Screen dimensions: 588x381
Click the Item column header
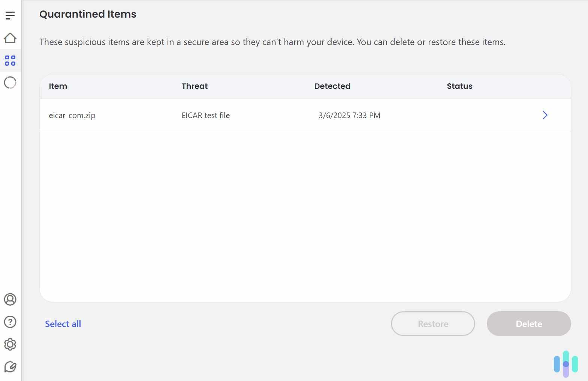click(58, 86)
